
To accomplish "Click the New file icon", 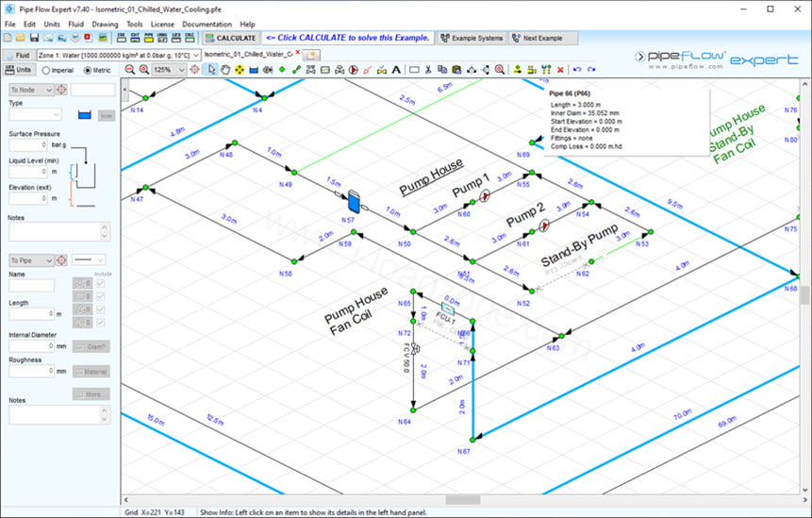I will [8, 38].
